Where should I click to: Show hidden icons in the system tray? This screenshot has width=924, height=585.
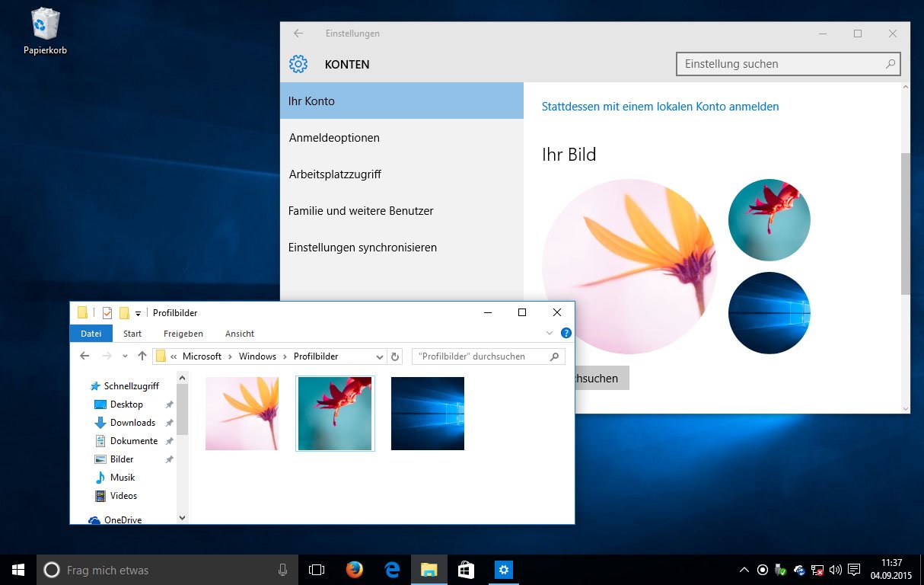point(744,569)
